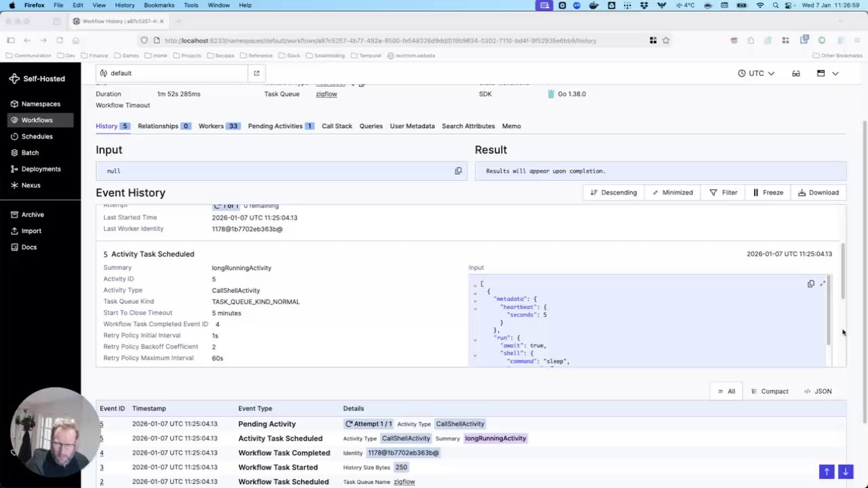
Task: Select the History tab
Action: tap(113, 126)
